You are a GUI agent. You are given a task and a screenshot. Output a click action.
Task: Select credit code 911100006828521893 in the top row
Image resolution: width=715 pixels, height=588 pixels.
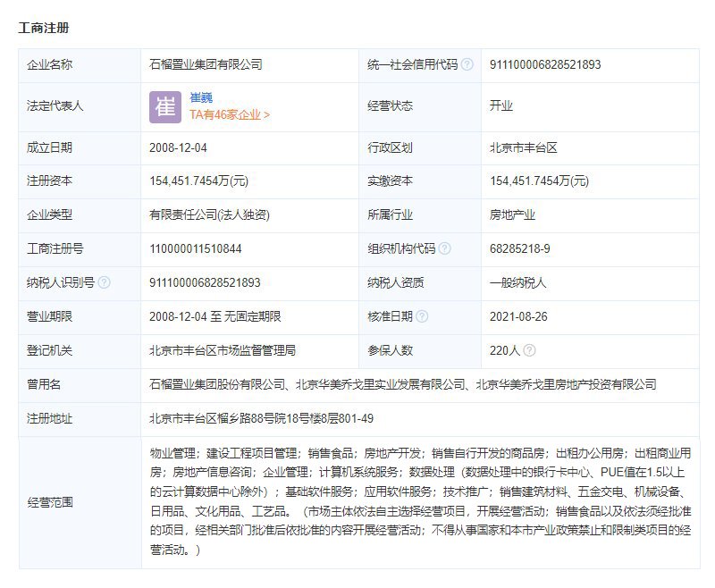[x=545, y=64]
